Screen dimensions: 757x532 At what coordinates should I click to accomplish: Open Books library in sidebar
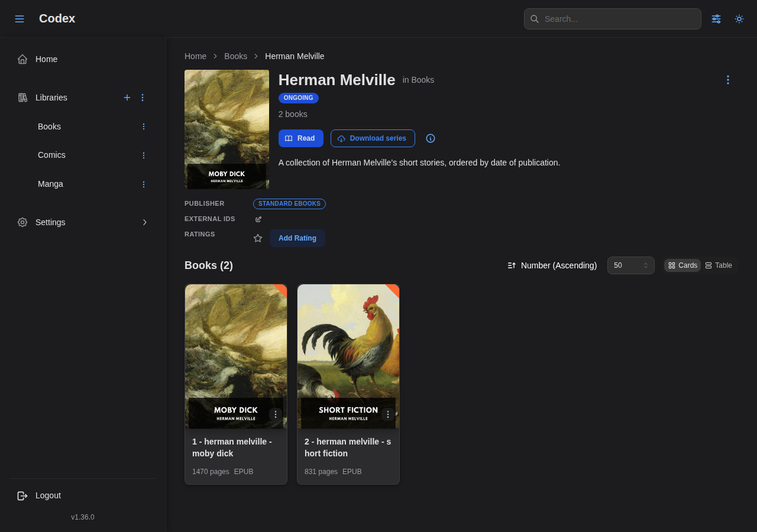tap(49, 126)
